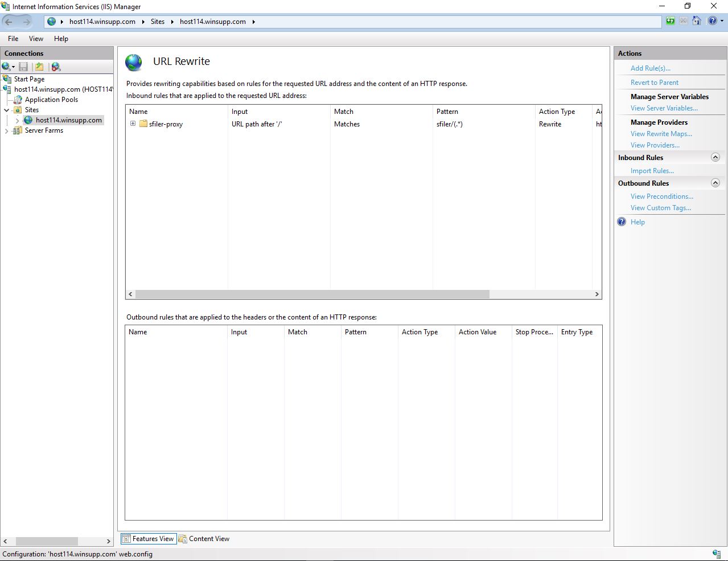Click Add Rule(s)... link

pyautogui.click(x=651, y=68)
